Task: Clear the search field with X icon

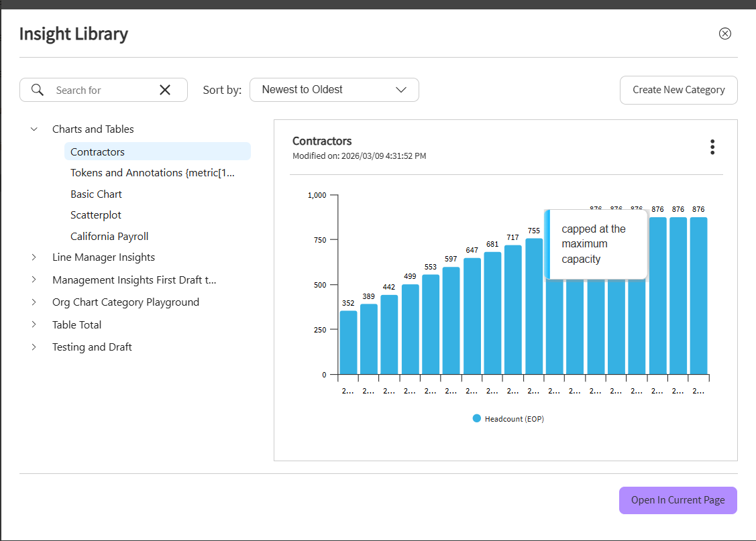Action: pos(165,90)
